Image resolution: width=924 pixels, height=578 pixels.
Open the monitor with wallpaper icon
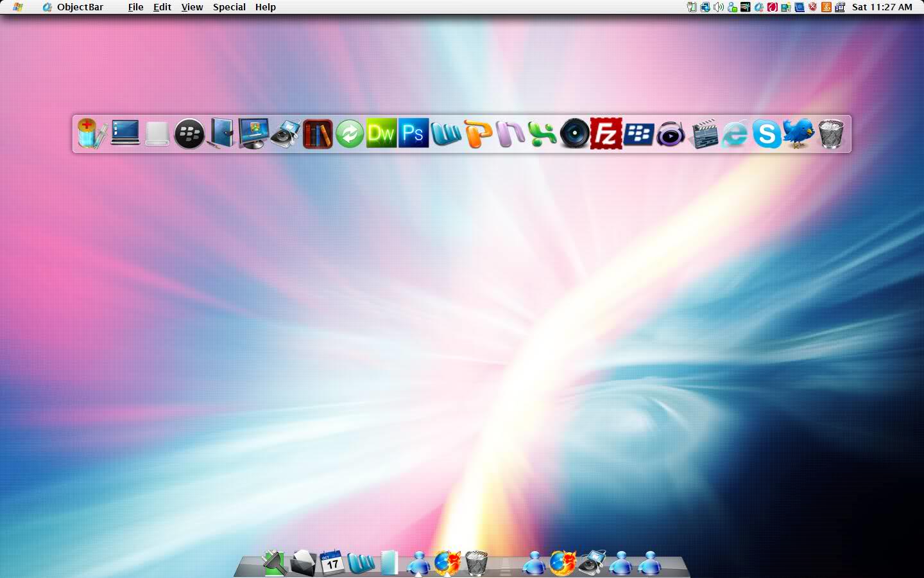(253, 134)
